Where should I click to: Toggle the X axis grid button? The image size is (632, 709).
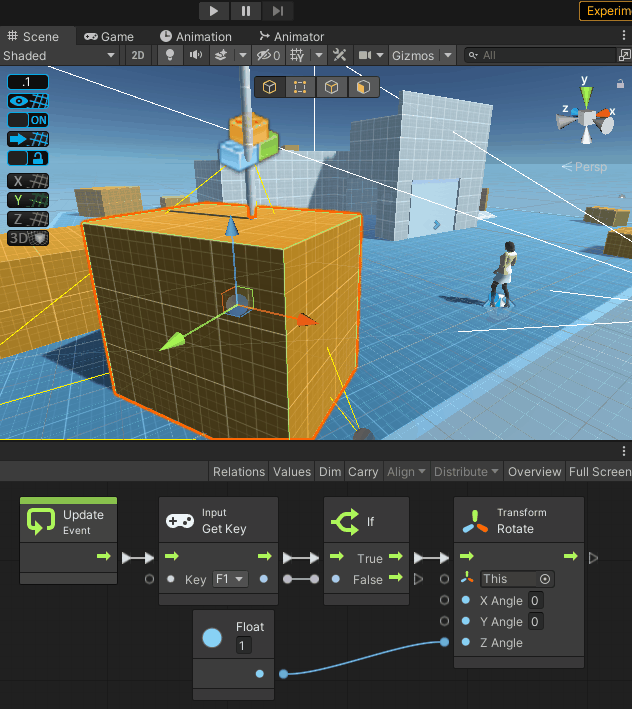coord(28,181)
